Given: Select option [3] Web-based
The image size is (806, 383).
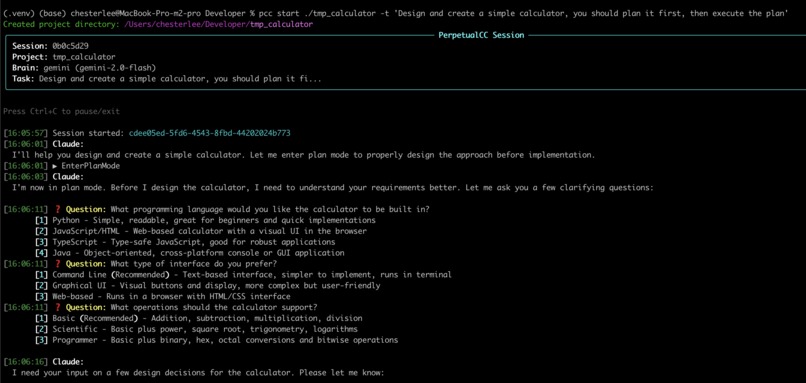Looking at the screenshot, I should point(163,297).
